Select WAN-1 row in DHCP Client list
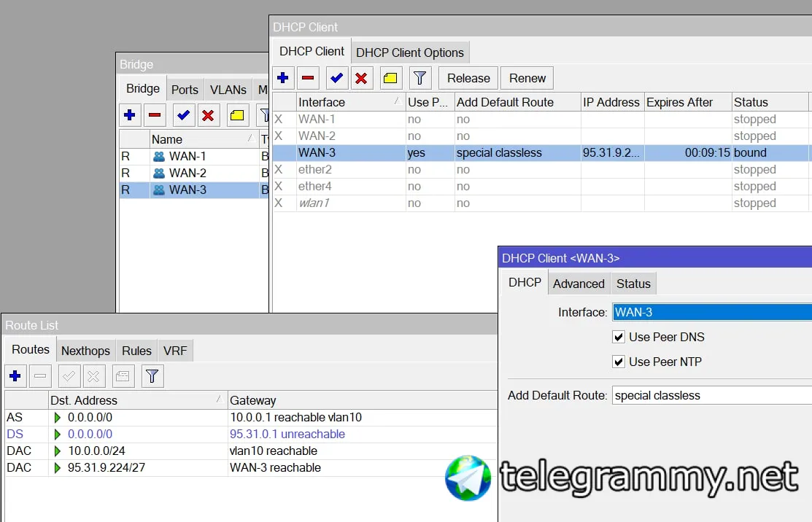The image size is (812, 522). [x=541, y=119]
